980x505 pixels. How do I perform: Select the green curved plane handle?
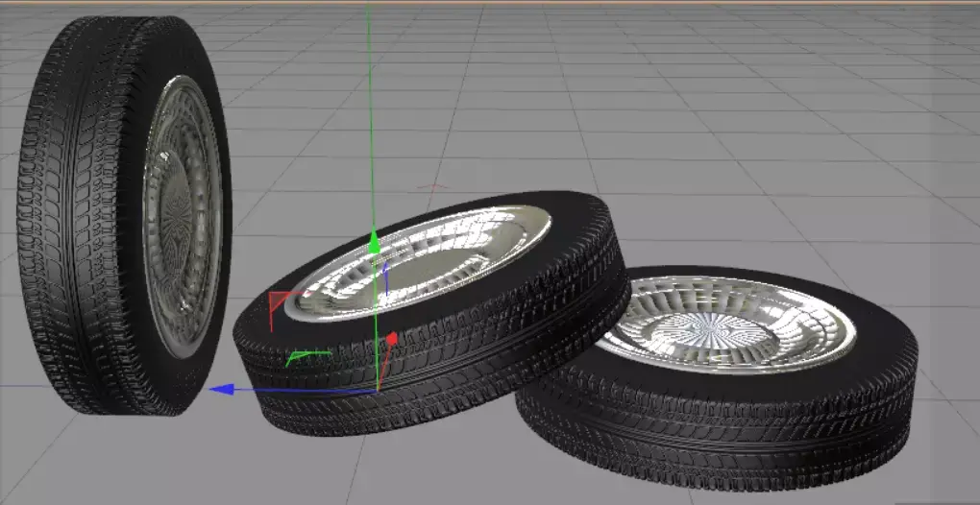click(x=306, y=358)
